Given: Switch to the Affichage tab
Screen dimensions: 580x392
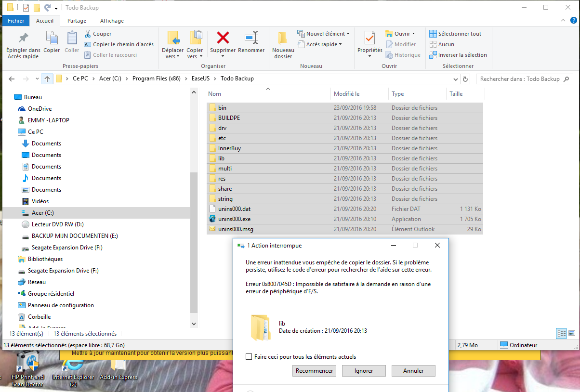Looking at the screenshot, I should click(112, 21).
